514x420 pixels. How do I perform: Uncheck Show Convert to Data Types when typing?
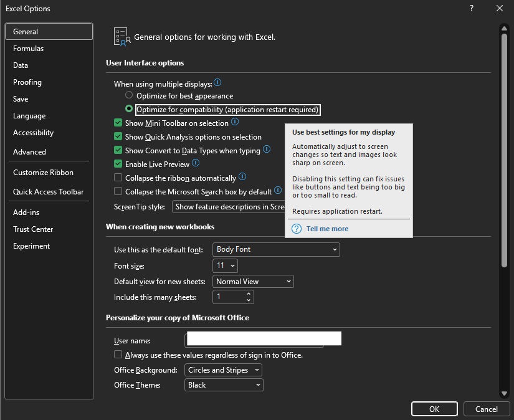point(118,150)
